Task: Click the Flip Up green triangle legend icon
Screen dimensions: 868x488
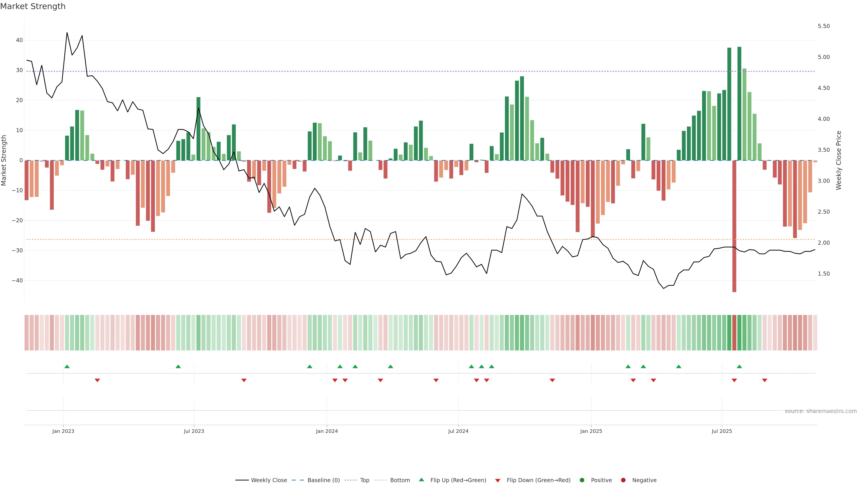Action: [x=421, y=480]
